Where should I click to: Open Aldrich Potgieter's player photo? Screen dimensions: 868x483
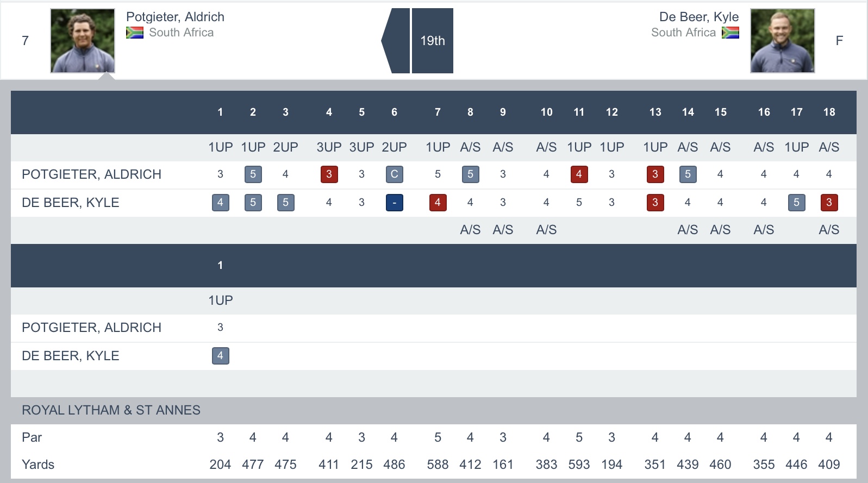83,41
